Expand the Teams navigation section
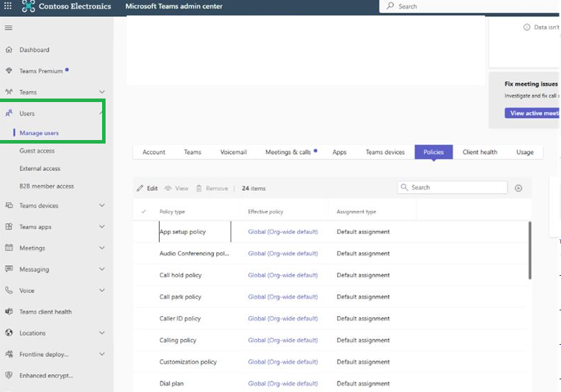 coord(102,92)
